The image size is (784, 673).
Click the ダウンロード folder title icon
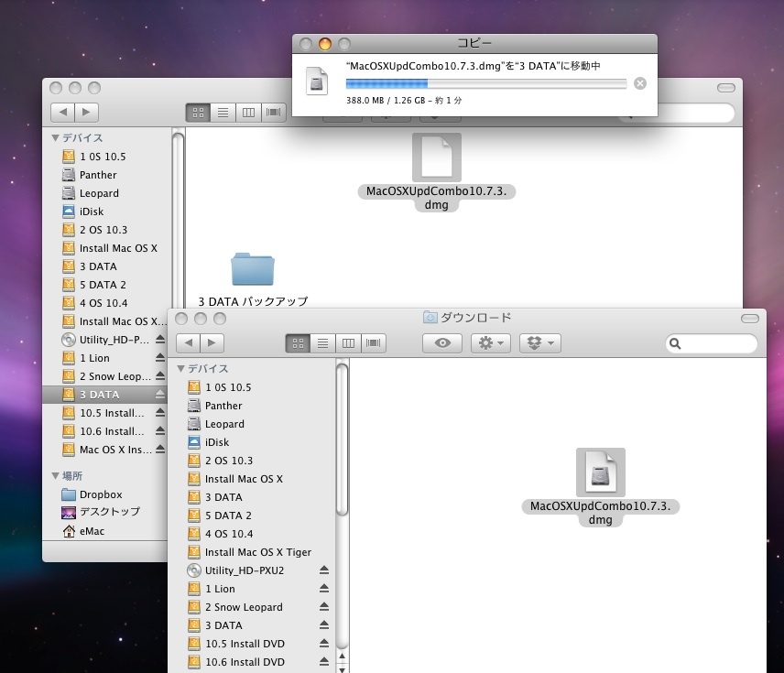(430, 317)
